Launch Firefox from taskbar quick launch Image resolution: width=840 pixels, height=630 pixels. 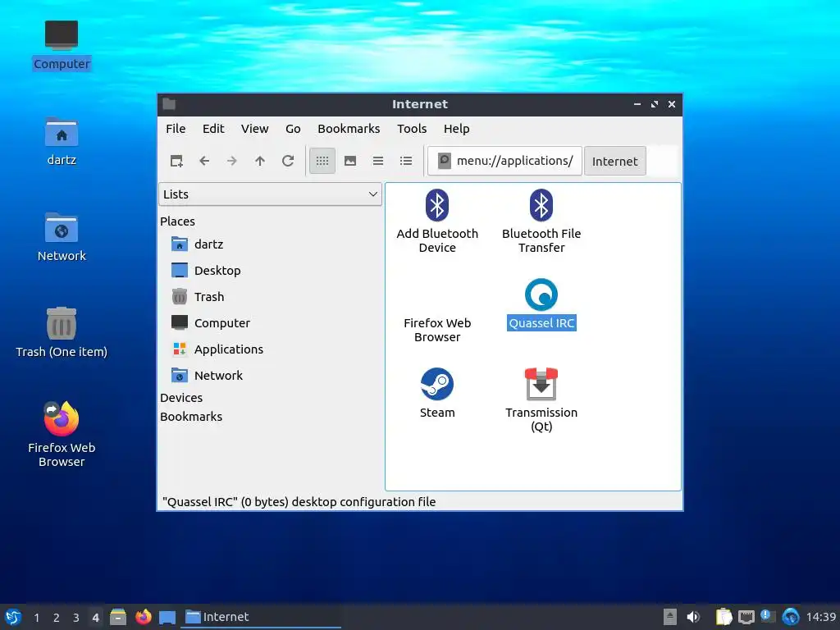point(143,617)
